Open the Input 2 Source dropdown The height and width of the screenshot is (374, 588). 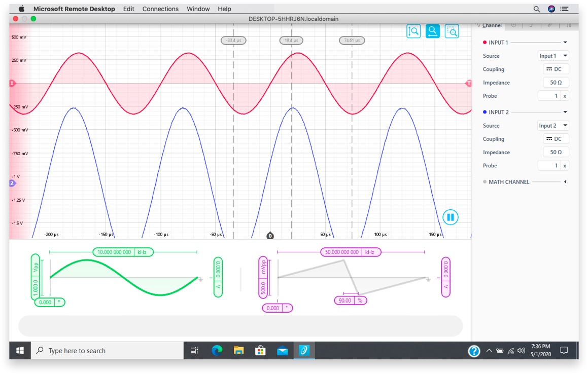pos(553,126)
